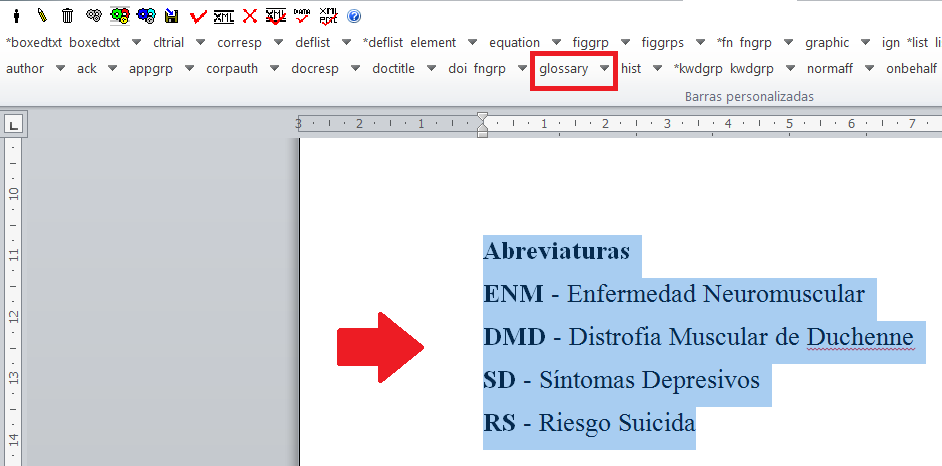
Task: Expand the doctitle dropdown arrow
Action: (431, 69)
